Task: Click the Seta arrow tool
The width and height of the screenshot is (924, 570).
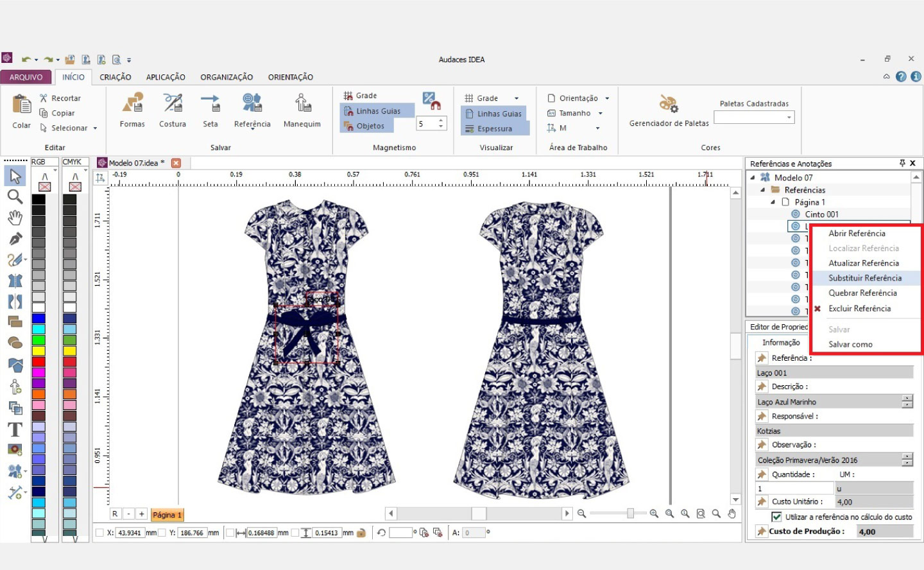Action: pos(210,110)
